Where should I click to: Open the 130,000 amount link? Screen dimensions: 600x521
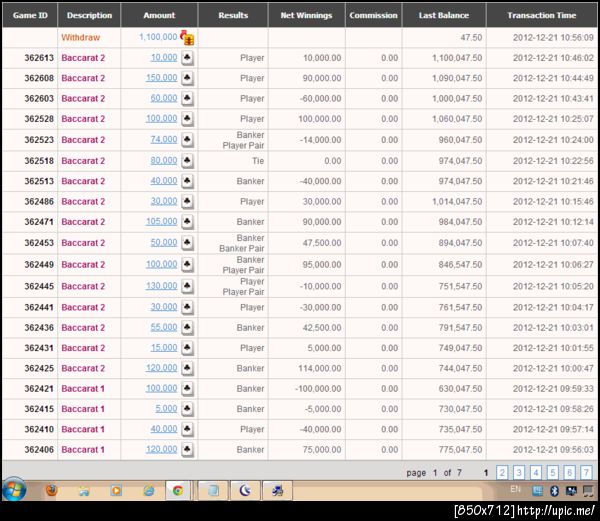(161, 286)
